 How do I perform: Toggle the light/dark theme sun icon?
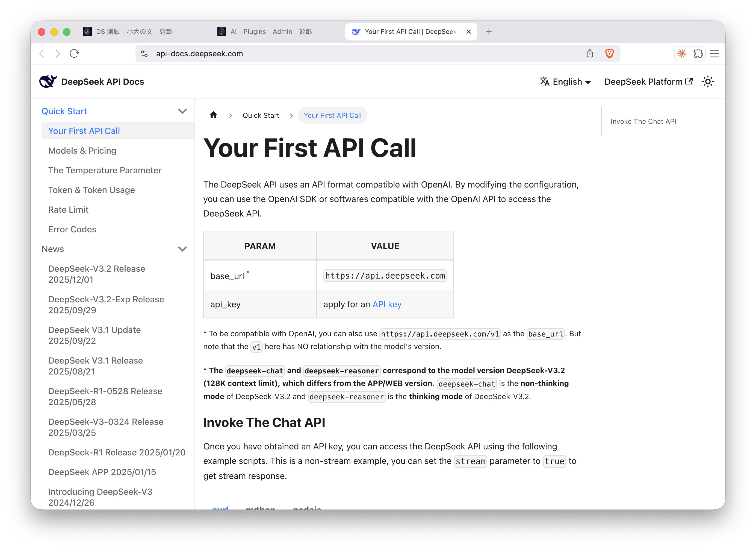pos(707,82)
